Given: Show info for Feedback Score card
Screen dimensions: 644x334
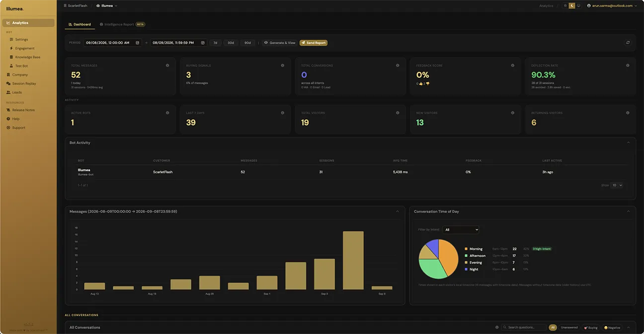Looking at the screenshot, I should pos(513,66).
